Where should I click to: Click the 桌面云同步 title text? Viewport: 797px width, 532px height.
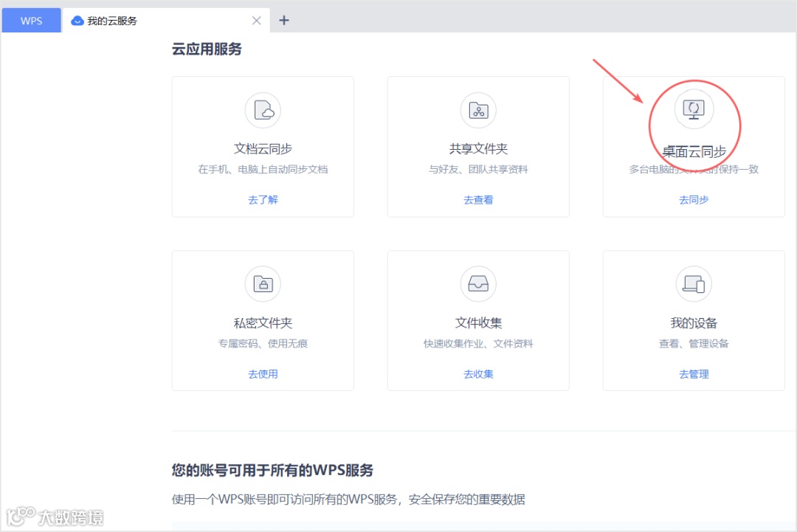pyautogui.click(x=694, y=151)
